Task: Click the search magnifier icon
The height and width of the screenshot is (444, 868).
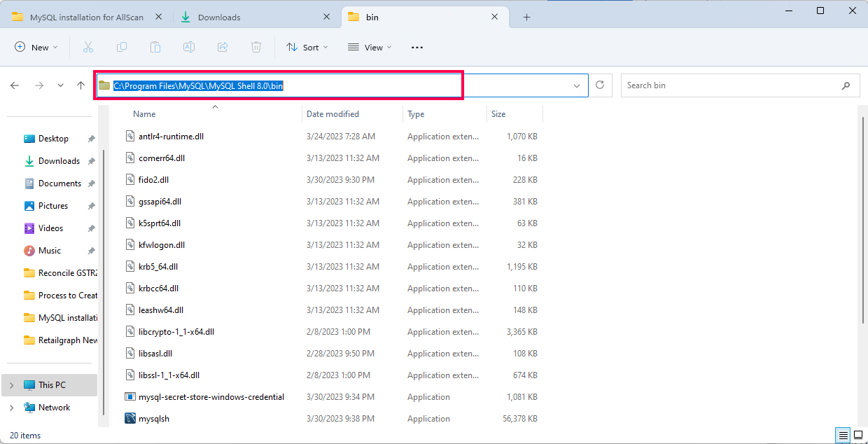Action: 846,85
